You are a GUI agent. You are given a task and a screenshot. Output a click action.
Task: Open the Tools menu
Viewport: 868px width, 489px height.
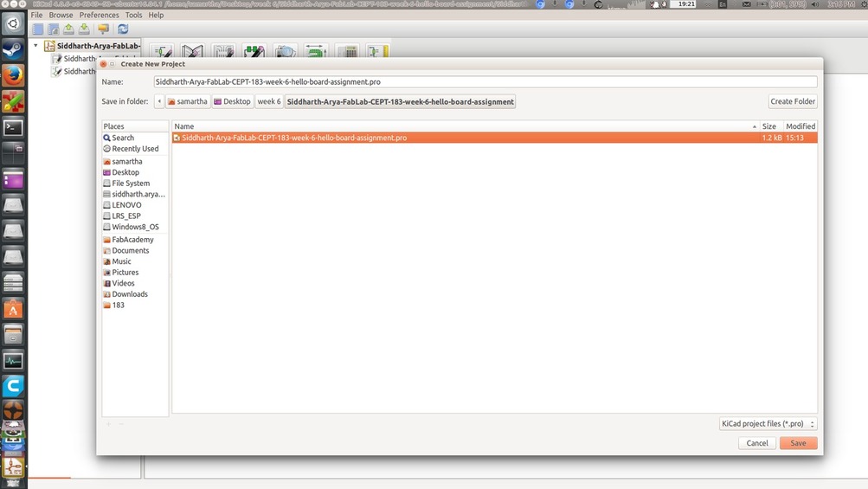133,15
